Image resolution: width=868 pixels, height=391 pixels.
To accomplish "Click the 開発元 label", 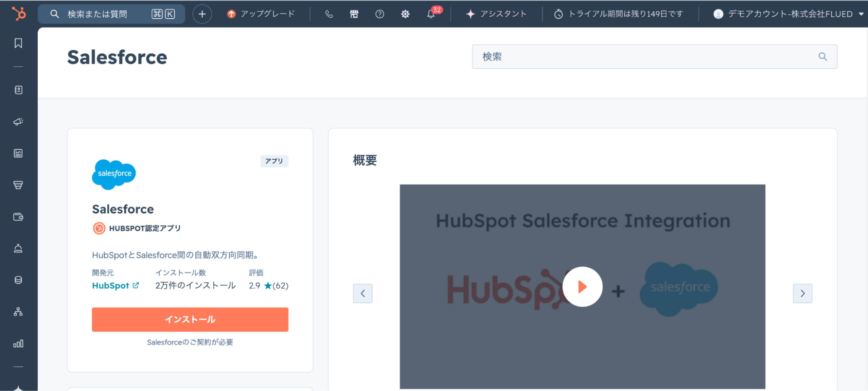I will click(x=103, y=273).
